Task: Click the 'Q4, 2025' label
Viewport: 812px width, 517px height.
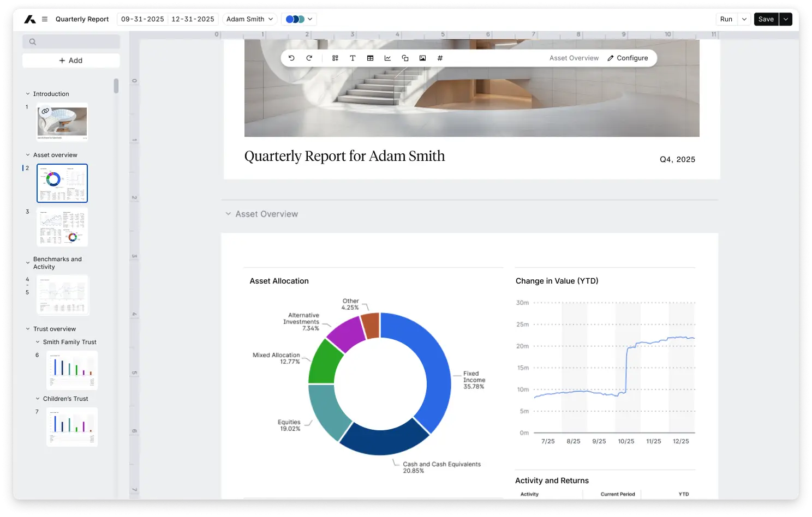Action: pos(677,159)
